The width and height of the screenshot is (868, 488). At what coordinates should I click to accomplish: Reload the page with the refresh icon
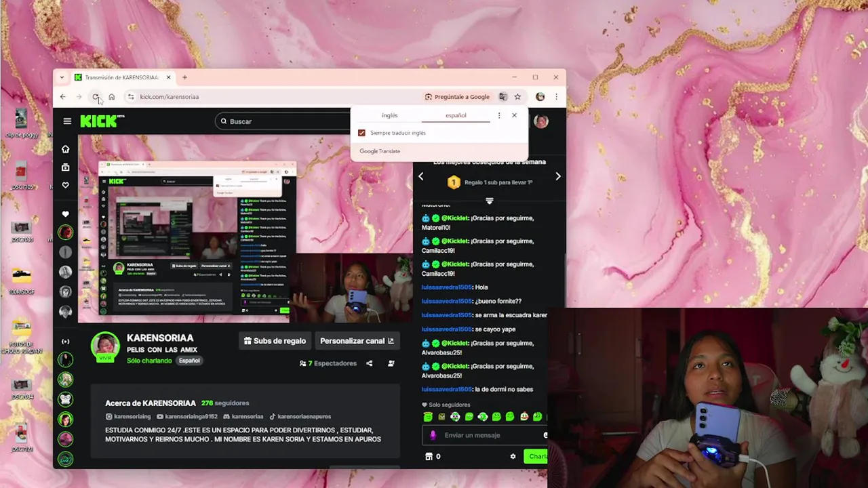pyautogui.click(x=96, y=97)
